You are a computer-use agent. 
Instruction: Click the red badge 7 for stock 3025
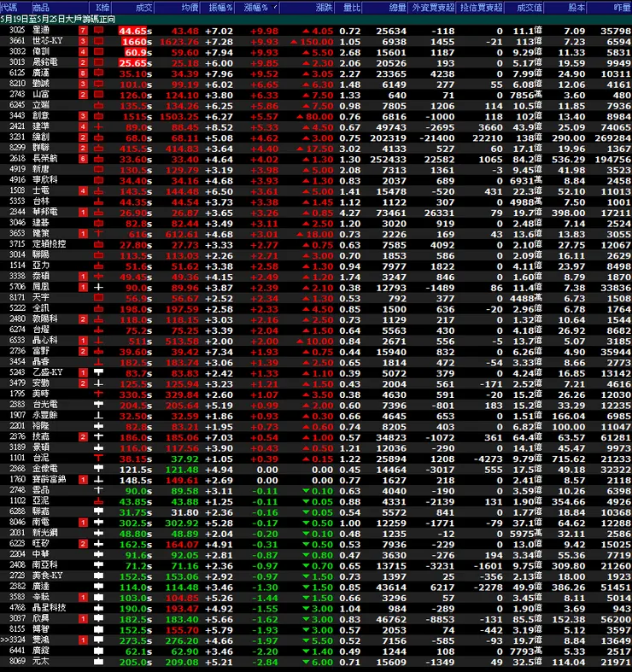pyautogui.click(x=83, y=31)
